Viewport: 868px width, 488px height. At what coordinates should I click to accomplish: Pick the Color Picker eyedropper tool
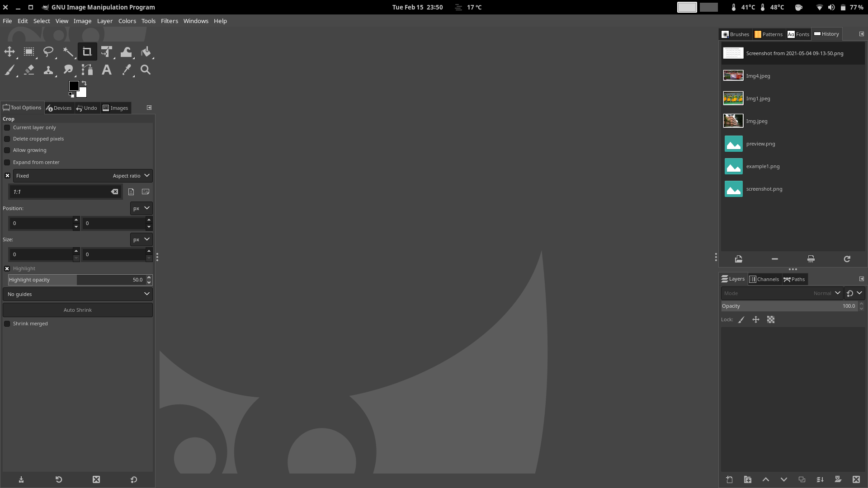coord(127,70)
